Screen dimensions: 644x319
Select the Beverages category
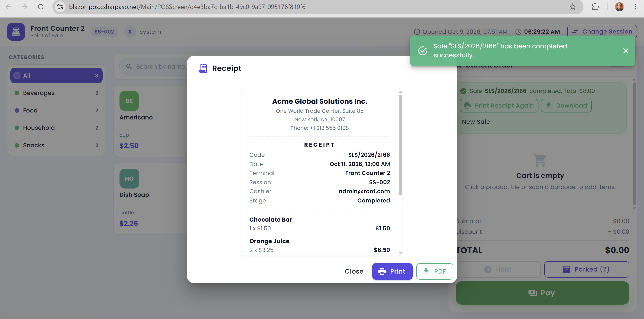[56, 93]
